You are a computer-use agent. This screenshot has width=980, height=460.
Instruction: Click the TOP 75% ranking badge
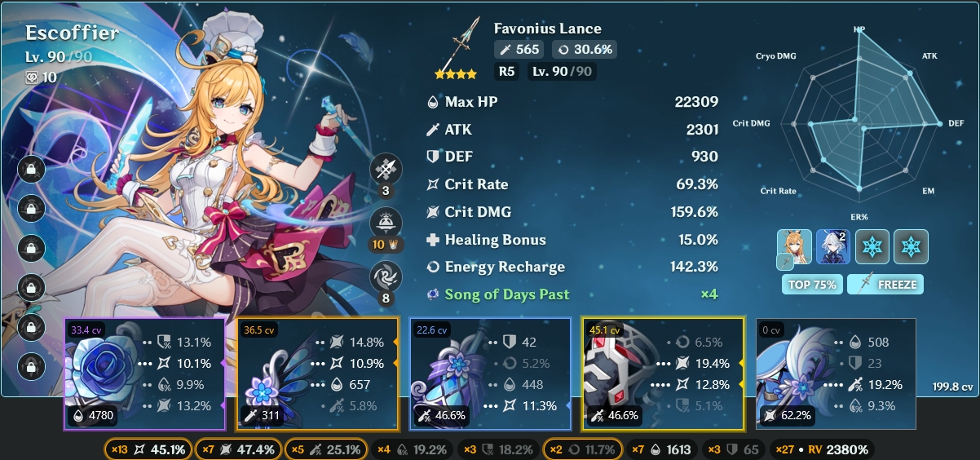(x=811, y=285)
